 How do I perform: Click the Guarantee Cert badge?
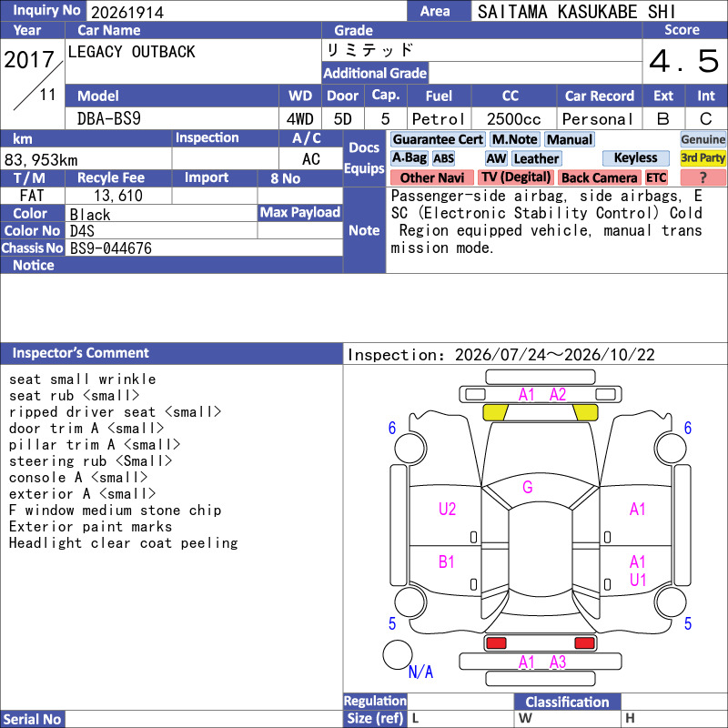438,139
